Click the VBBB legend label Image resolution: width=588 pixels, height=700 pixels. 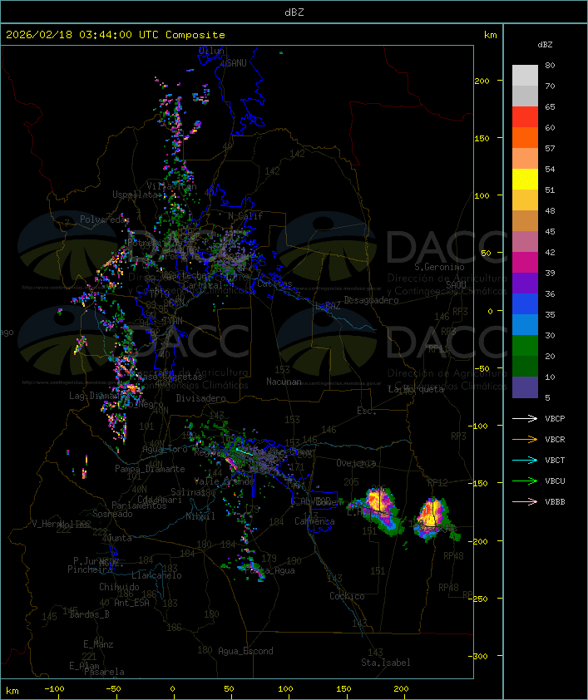555,502
